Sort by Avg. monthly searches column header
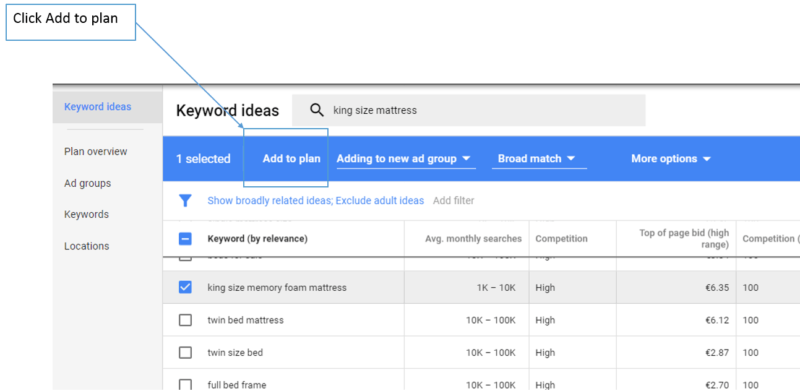 (473, 239)
